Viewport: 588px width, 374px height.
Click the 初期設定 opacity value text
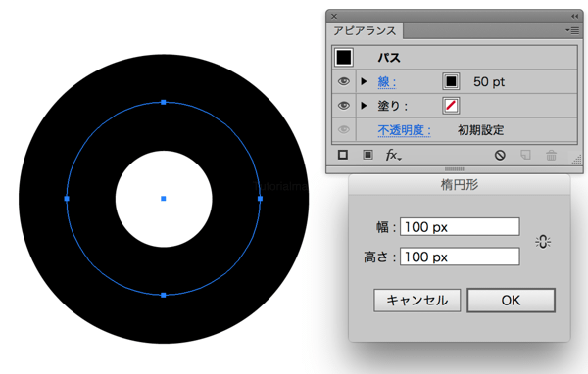(480, 130)
